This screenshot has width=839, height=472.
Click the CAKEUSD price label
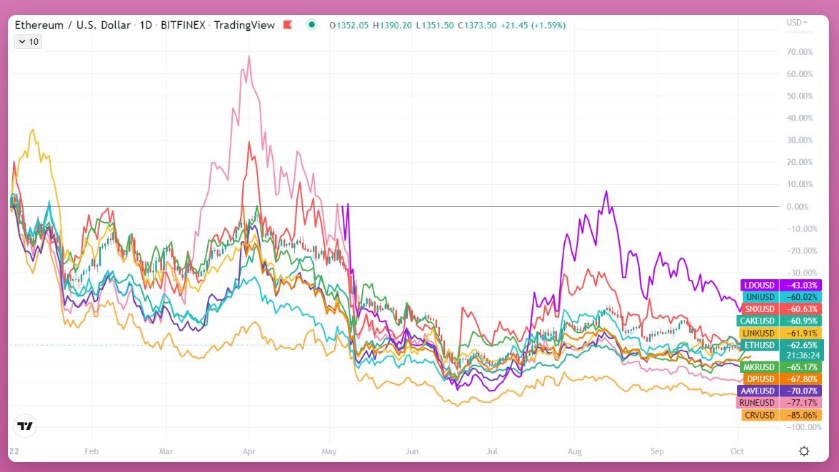coord(758,321)
